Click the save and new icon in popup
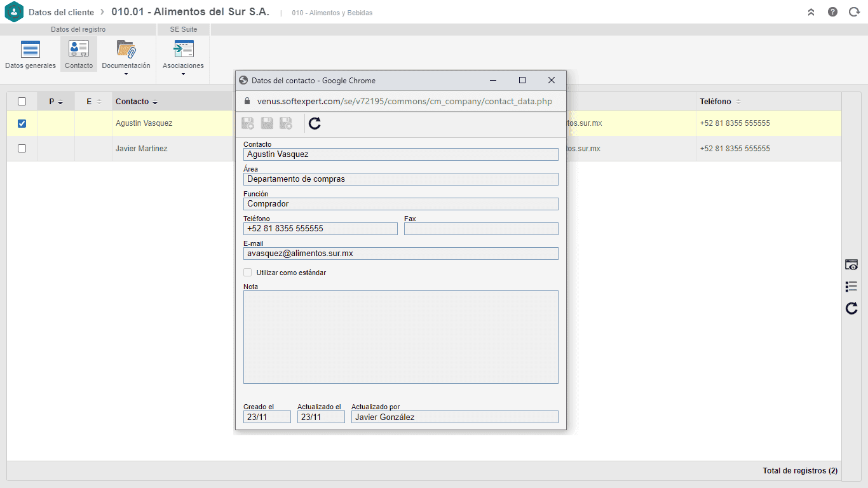The image size is (868, 488). (x=248, y=123)
